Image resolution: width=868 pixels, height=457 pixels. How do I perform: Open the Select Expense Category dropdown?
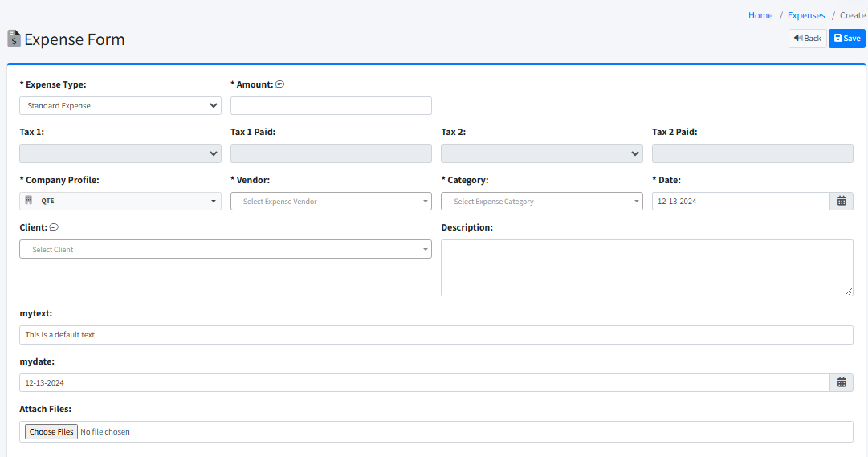click(542, 202)
